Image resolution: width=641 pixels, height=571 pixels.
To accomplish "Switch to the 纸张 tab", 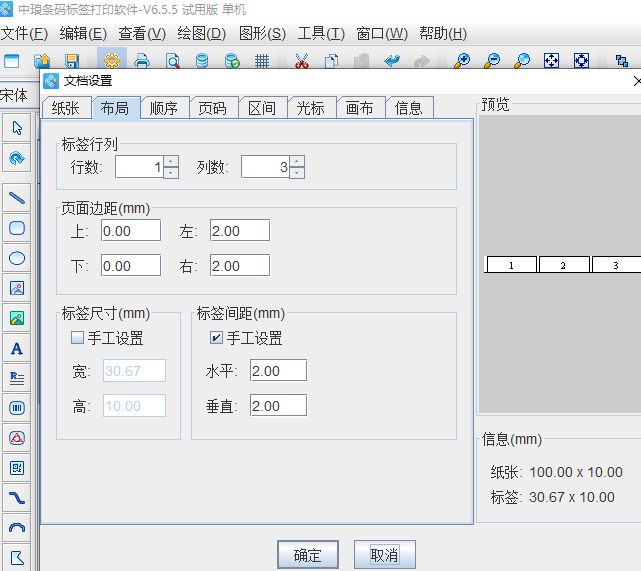I will click(x=66, y=108).
